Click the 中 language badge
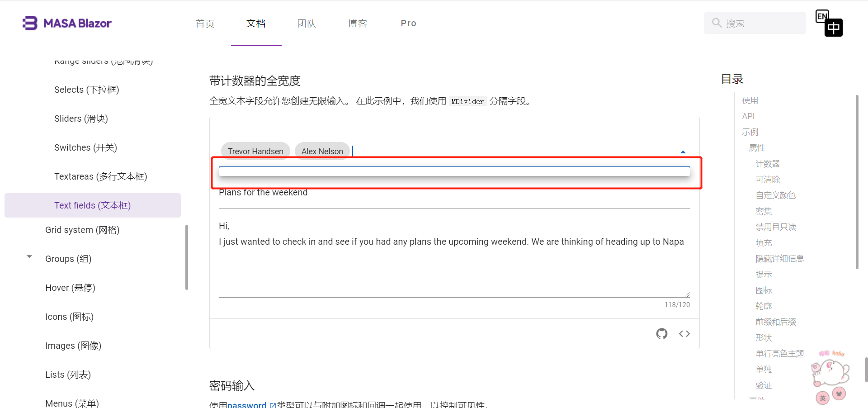868x408 pixels. pos(834,27)
